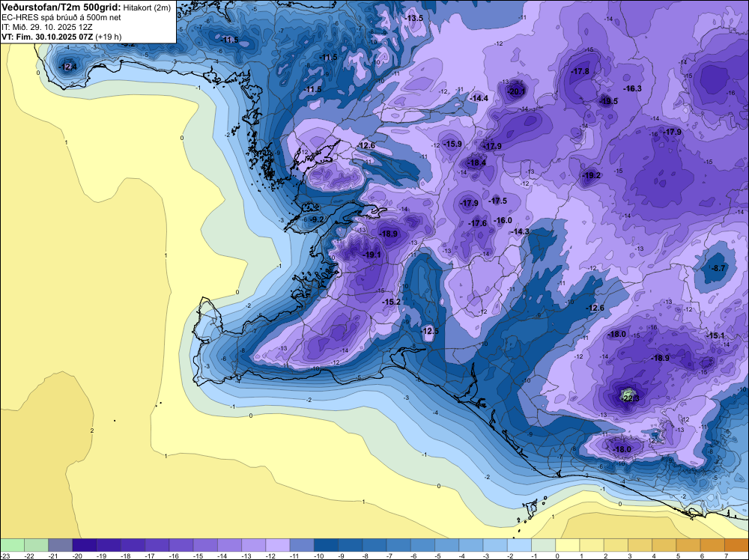
Task: Click the -14.3 temperature label
Action: click(521, 231)
